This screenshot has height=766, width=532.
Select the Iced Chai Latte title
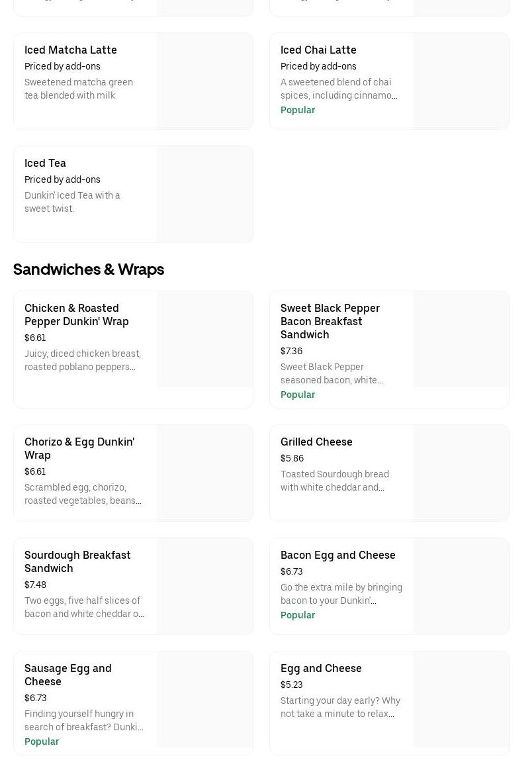coord(318,50)
